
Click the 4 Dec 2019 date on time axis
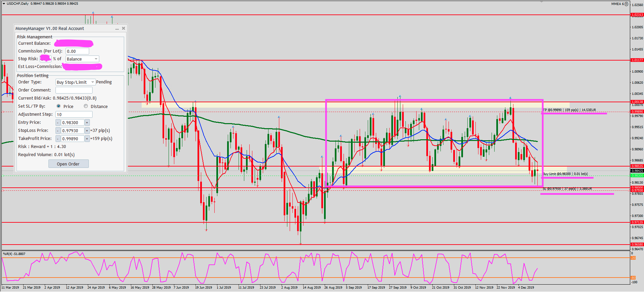point(526,288)
